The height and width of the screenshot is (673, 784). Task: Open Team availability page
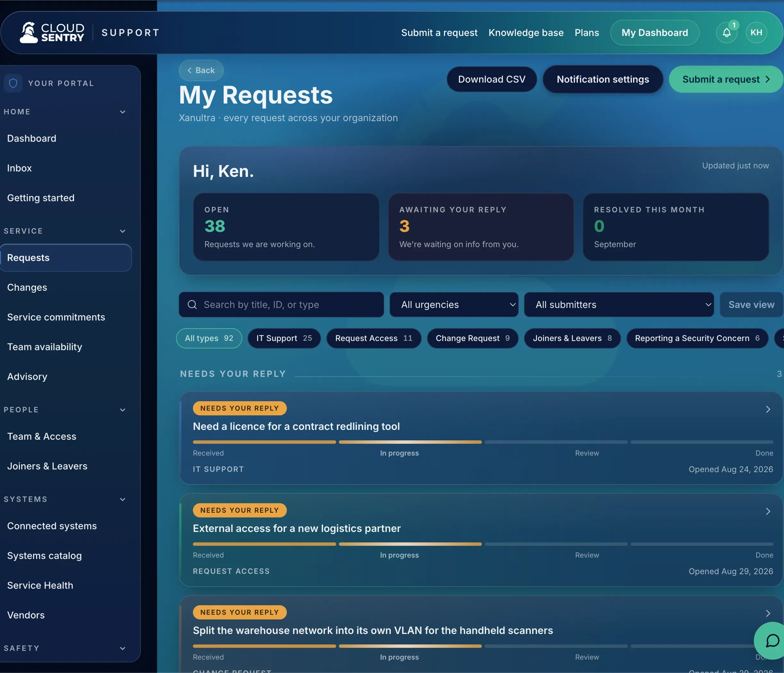pos(45,347)
